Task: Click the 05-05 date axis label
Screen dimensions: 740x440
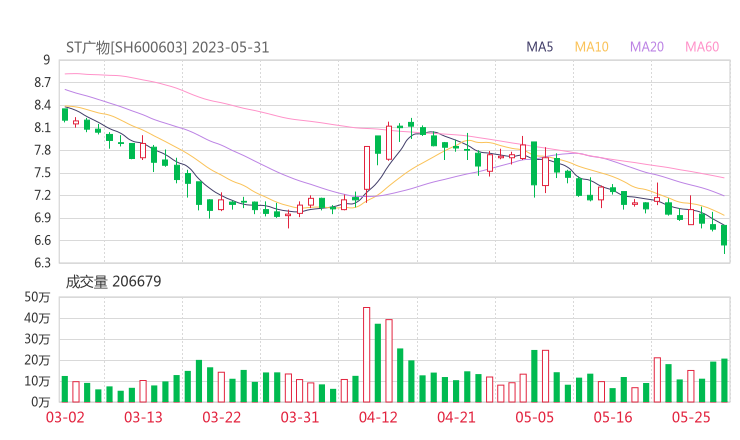Action: 534,417
